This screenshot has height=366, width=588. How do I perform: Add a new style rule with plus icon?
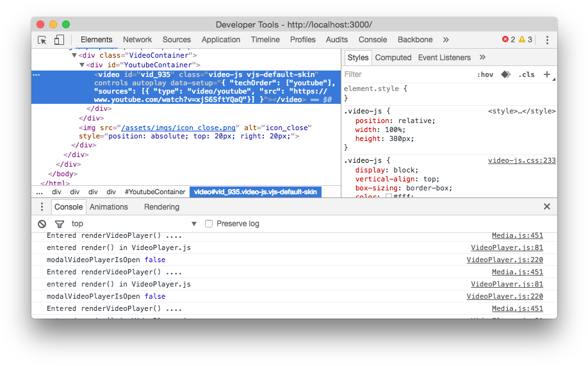coord(547,74)
